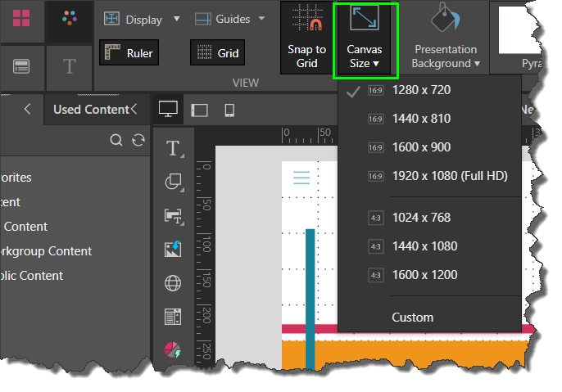Open the Guides dropdown
The width and height of the screenshot is (562, 392).
pos(229,19)
